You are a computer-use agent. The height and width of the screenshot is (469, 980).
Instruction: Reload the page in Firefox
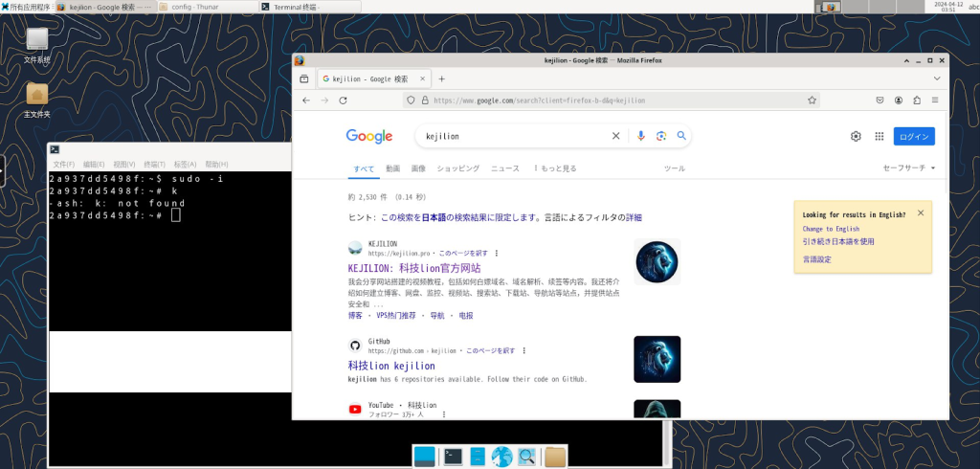click(343, 100)
